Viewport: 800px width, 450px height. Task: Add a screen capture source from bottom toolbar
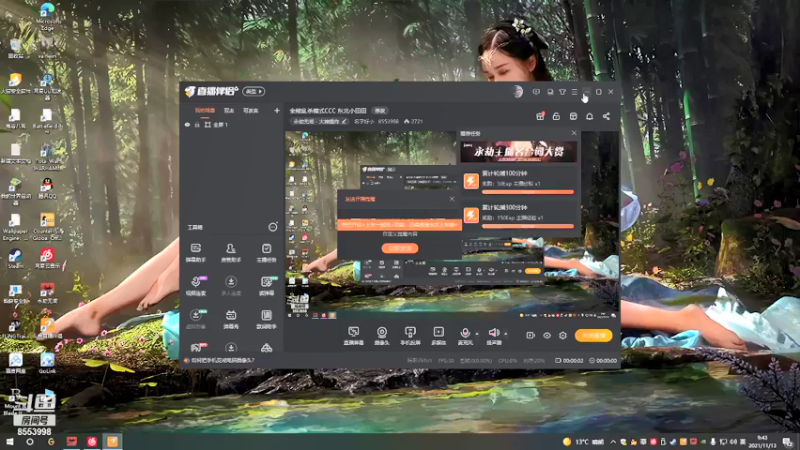point(353,336)
